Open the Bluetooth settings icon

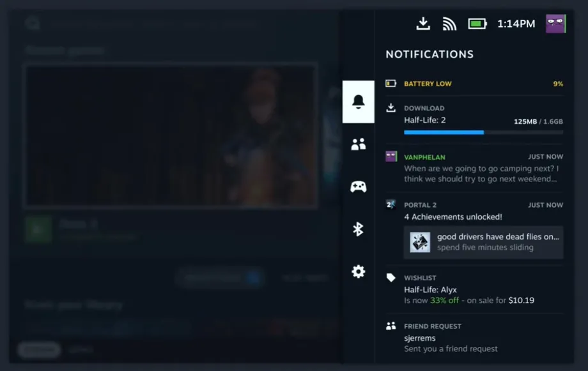click(x=358, y=229)
